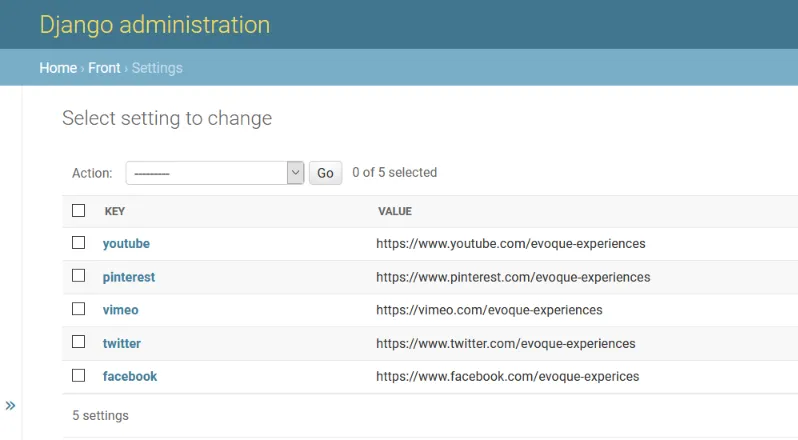Toggle the select-all checkbox in the header
Viewport: 798px width, 440px height.
pos(79,211)
